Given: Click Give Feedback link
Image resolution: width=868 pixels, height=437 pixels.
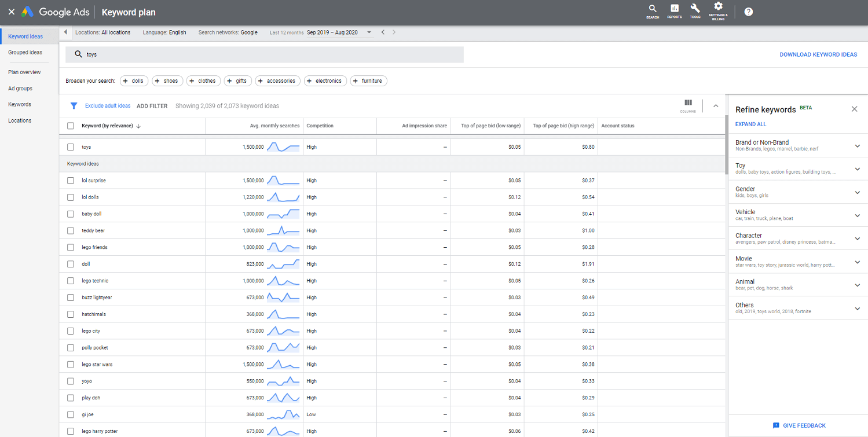Looking at the screenshot, I should (x=804, y=425).
